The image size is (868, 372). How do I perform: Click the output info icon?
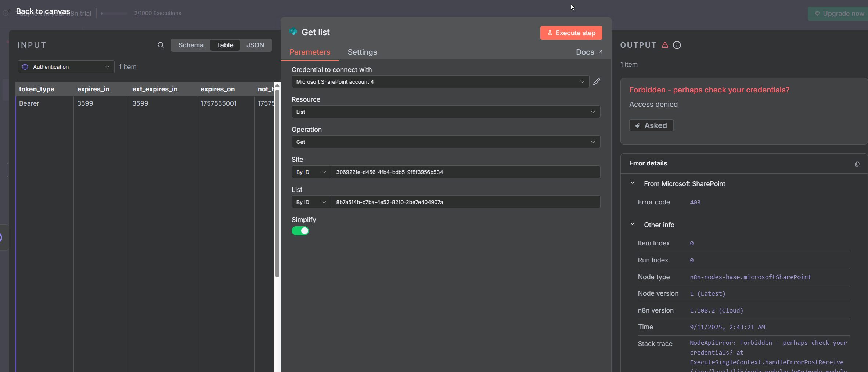pos(677,45)
